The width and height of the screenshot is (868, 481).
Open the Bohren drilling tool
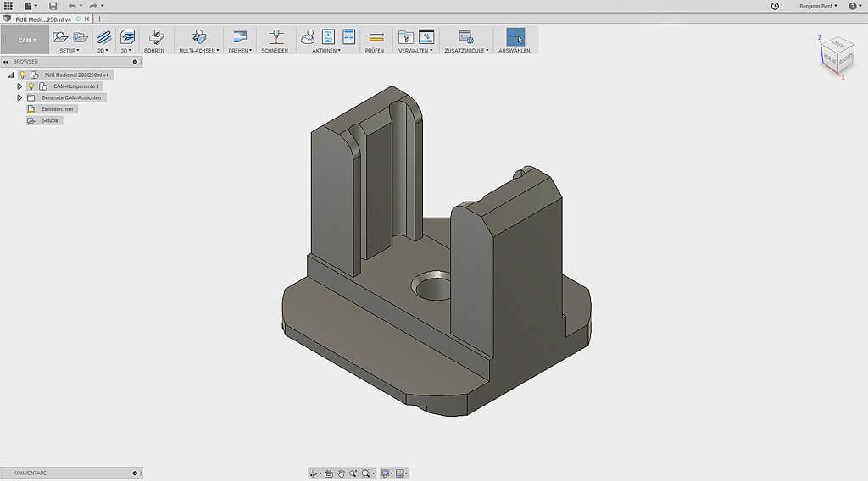(155, 37)
